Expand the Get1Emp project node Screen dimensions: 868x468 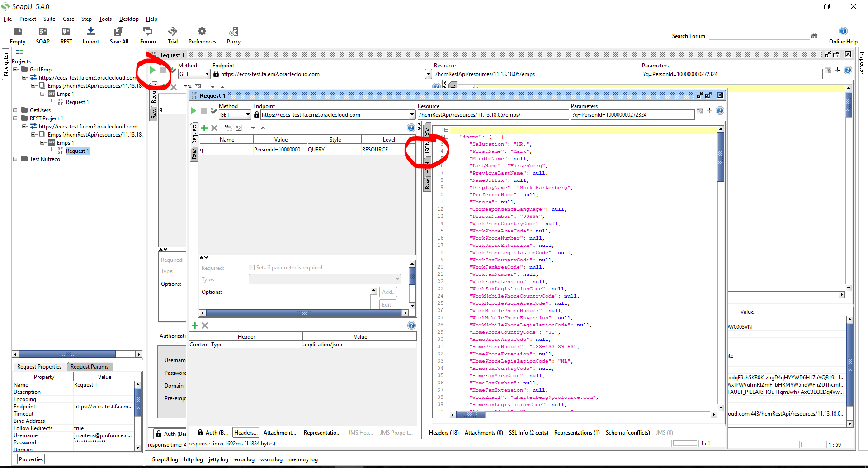click(15, 70)
